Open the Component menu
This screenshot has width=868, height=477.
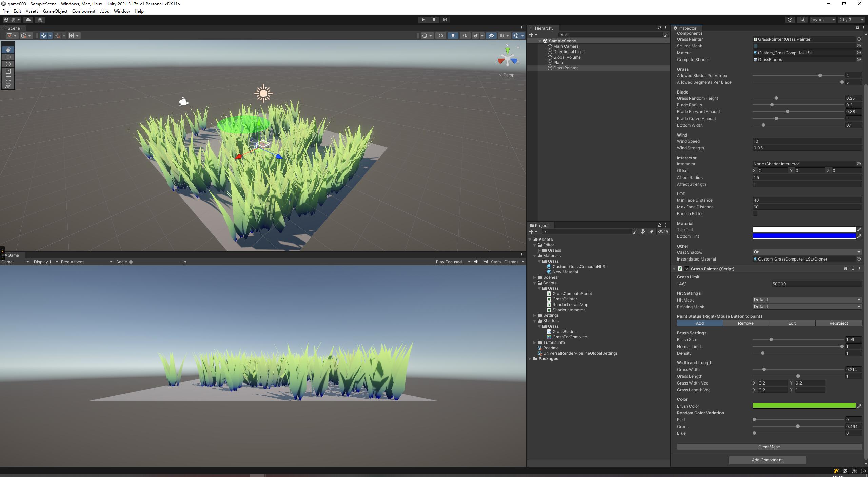[83, 11]
